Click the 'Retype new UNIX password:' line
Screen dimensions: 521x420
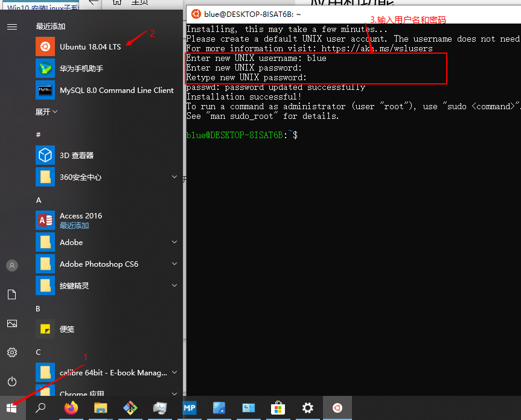(x=246, y=77)
